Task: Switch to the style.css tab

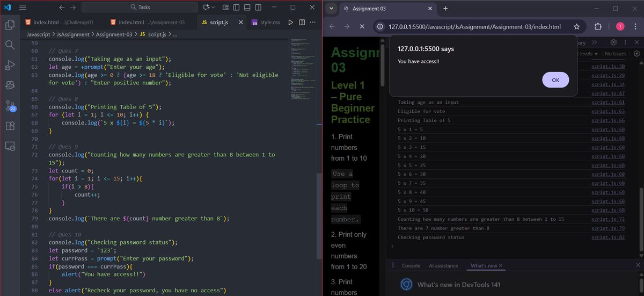Action: point(266,23)
